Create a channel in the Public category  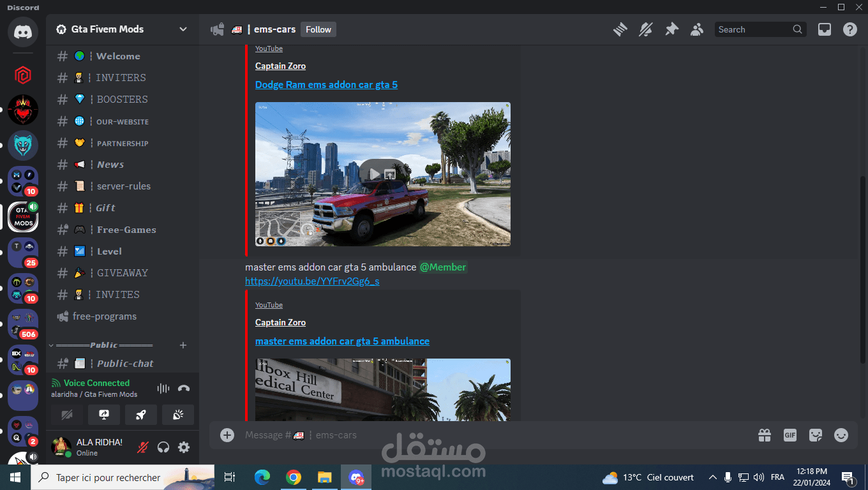coord(183,345)
